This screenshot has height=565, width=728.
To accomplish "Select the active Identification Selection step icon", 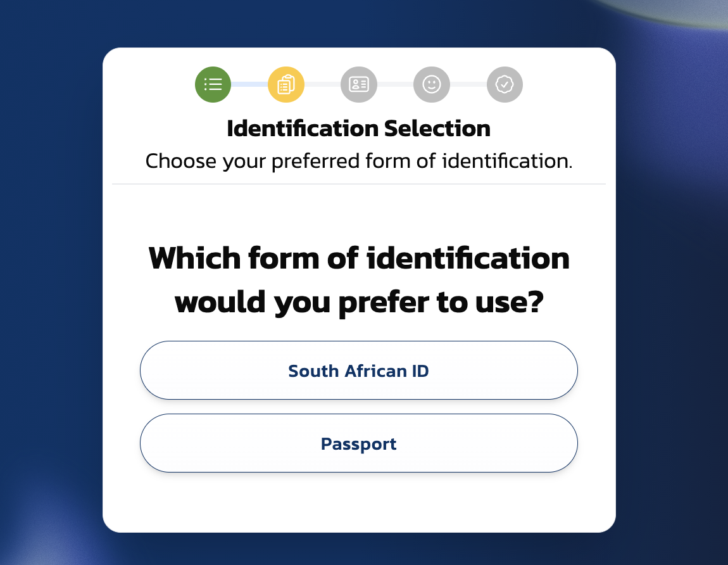I will tap(286, 84).
